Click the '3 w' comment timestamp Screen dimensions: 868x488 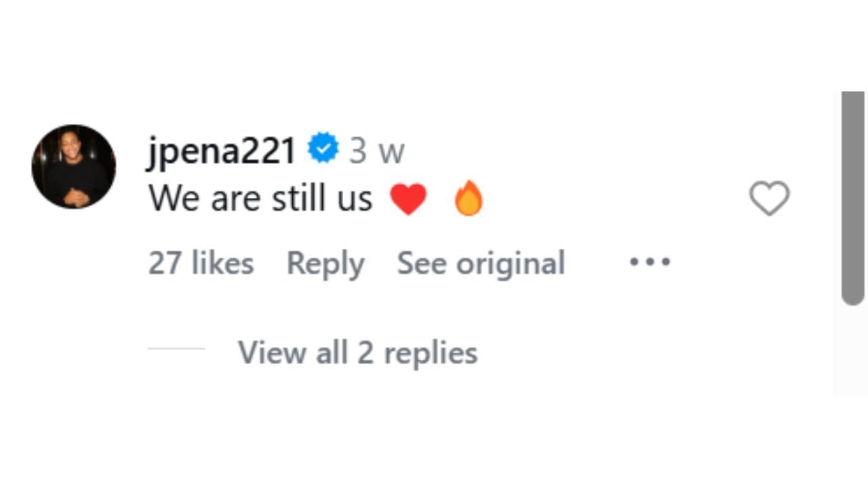coord(376,150)
